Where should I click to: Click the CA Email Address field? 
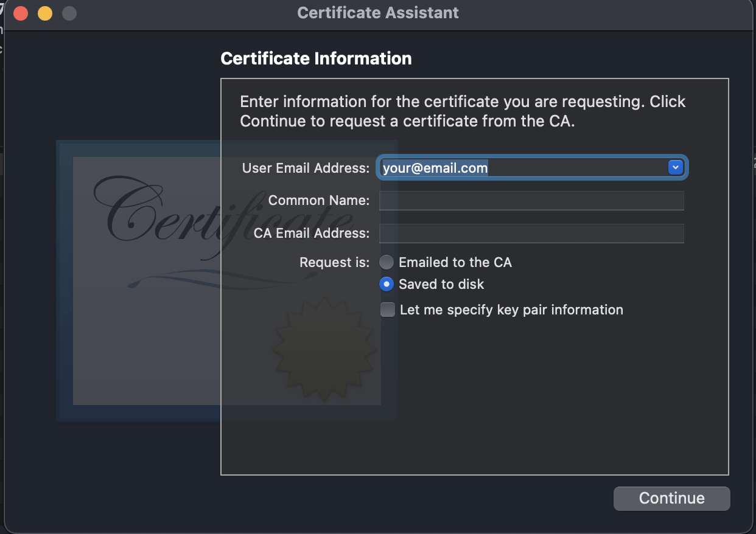click(x=531, y=234)
